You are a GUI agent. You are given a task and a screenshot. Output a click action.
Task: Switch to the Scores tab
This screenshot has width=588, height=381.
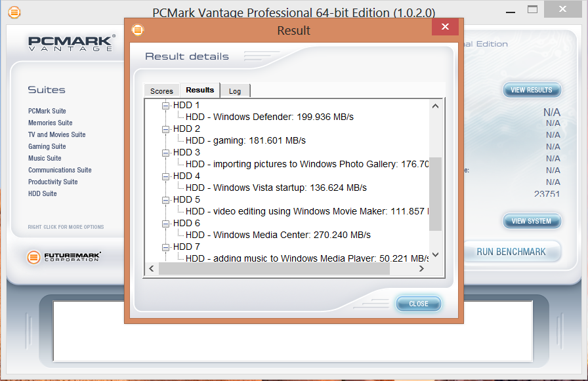161,91
